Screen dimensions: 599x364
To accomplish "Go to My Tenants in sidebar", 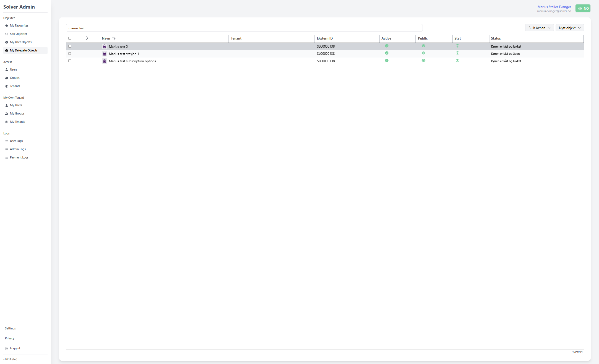I will 17,122.
